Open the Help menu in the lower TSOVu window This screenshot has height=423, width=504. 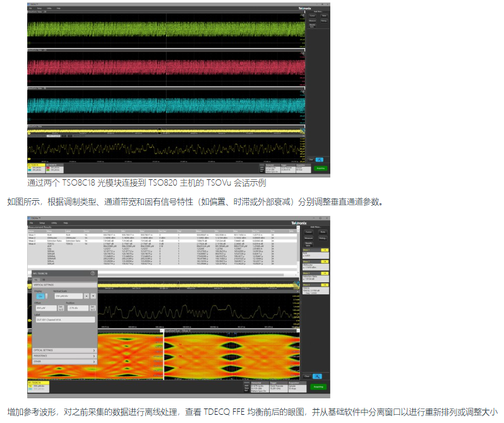(x=66, y=223)
